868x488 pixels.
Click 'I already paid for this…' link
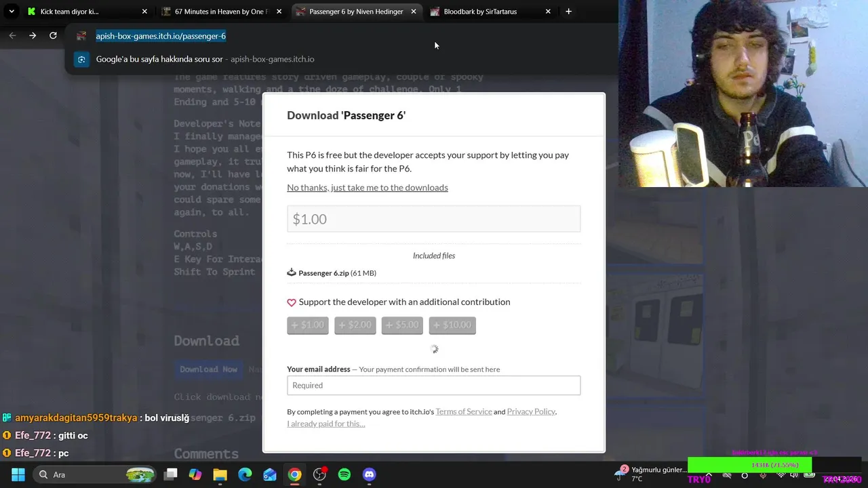(325, 424)
